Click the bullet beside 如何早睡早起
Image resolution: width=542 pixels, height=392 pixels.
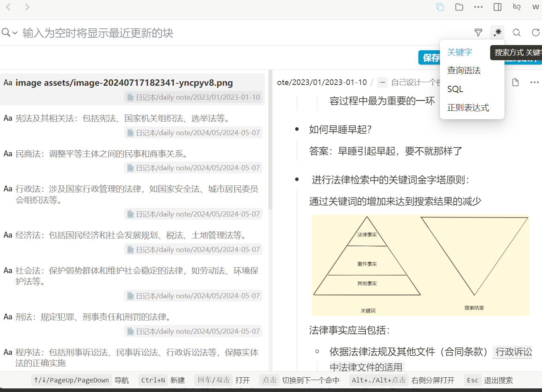[x=297, y=129]
